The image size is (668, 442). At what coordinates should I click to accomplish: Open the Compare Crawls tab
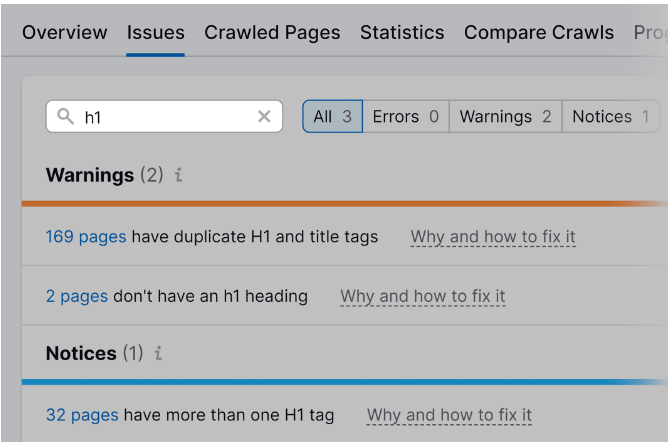click(x=539, y=32)
